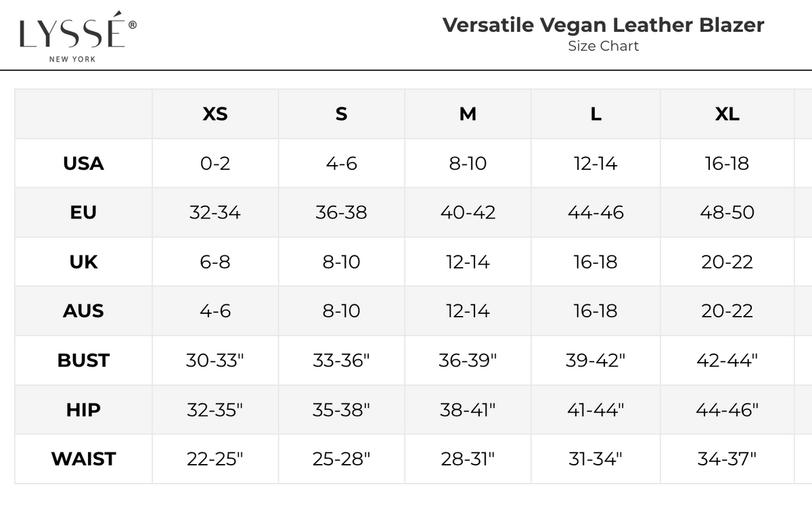Click the EU row label
The width and height of the screenshot is (812, 506).
click(83, 212)
